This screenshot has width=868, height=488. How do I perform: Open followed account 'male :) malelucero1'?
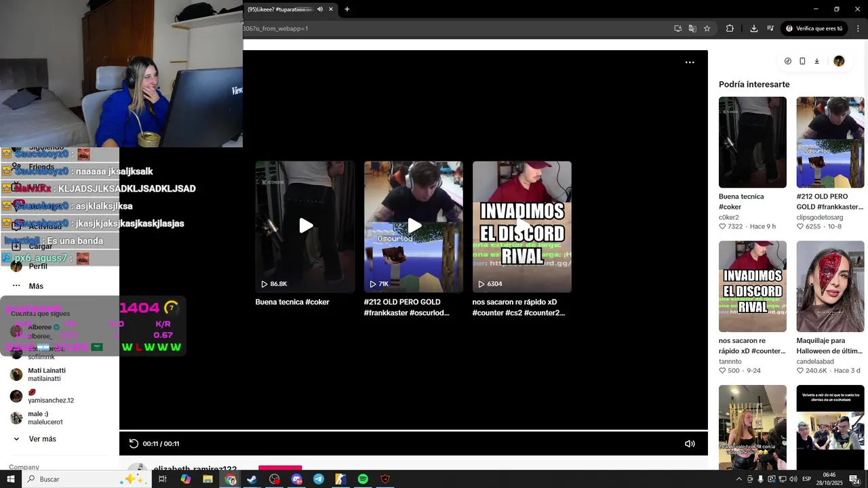tap(45, 418)
